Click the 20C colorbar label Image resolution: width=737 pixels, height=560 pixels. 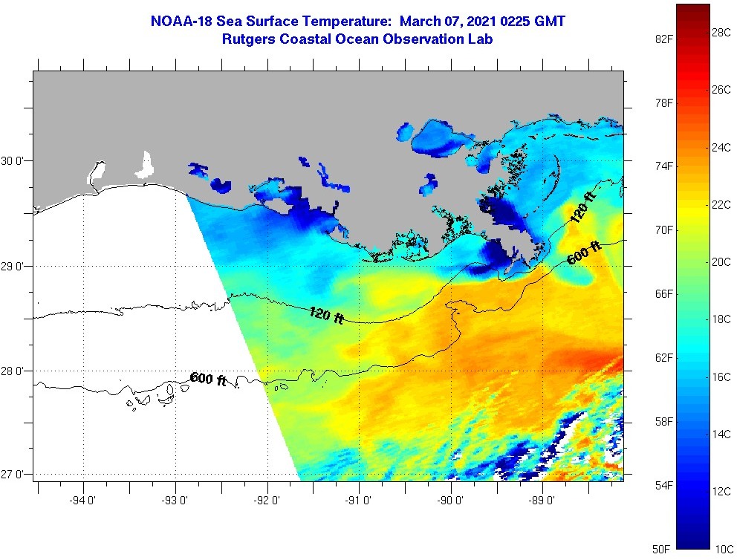pos(721,262)
